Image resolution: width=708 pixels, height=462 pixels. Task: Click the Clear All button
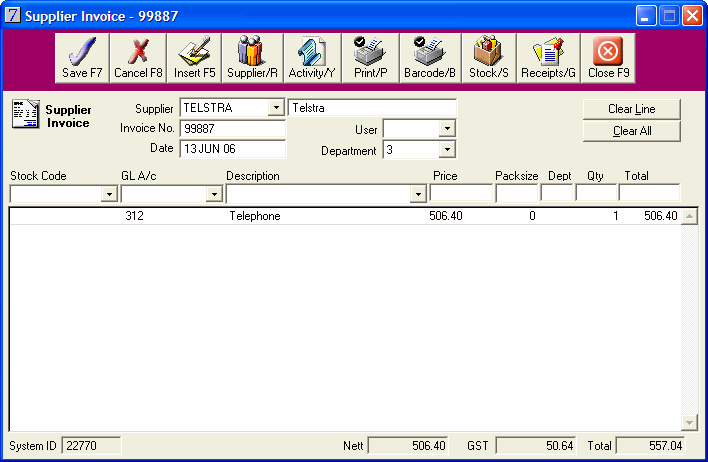click(631, 131)
